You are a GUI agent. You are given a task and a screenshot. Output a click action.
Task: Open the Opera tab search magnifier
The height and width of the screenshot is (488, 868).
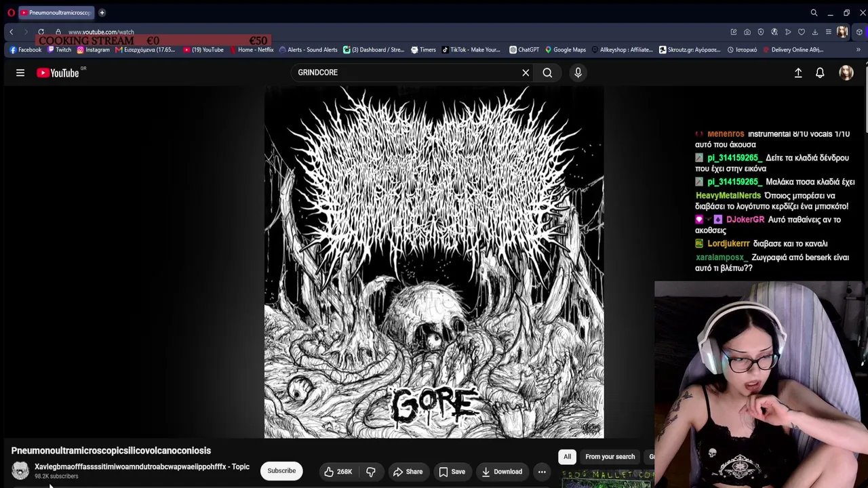tap(814, 12)
